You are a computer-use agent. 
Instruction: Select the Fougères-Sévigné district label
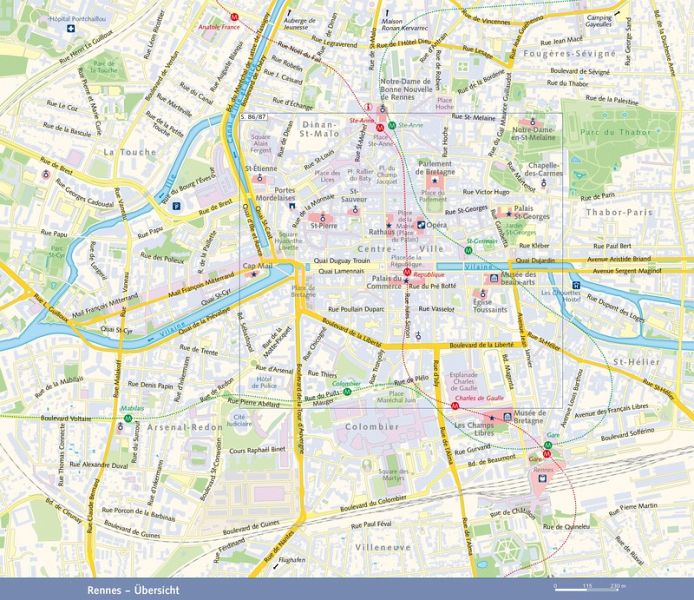(x=570, y=54)
